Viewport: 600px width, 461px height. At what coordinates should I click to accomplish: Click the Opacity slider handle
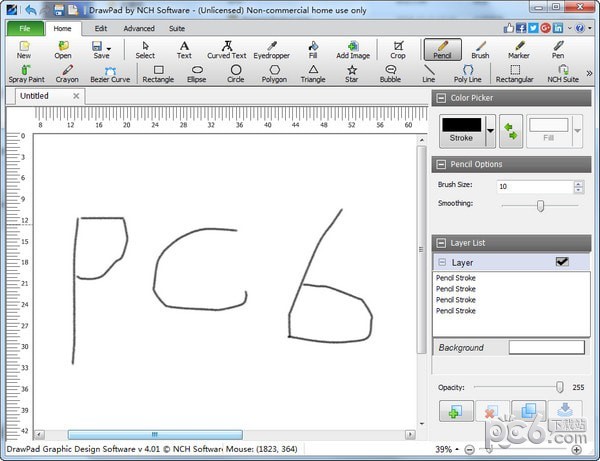(x=559, y=387)
